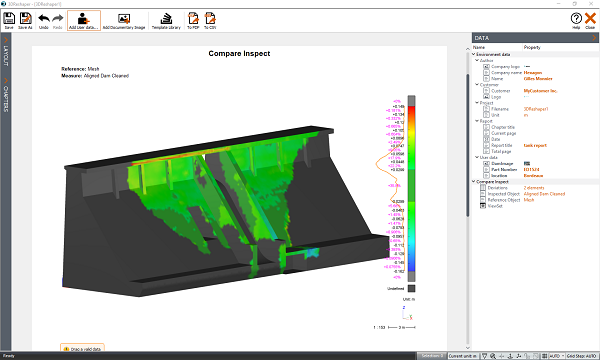This screenshot has height=360, width=600.
Task: Export report To PDF
Action: click(x=193, y=20)
